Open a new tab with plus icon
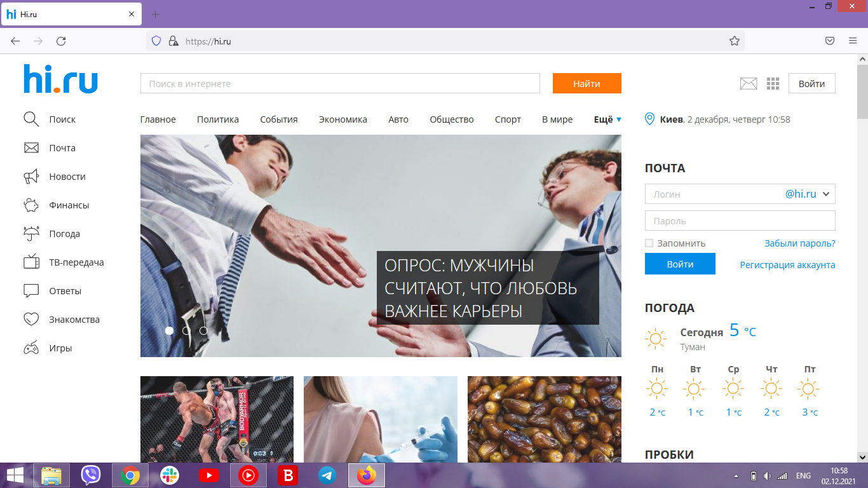Viewport: 868px width, 488px height. coord(156,14)
